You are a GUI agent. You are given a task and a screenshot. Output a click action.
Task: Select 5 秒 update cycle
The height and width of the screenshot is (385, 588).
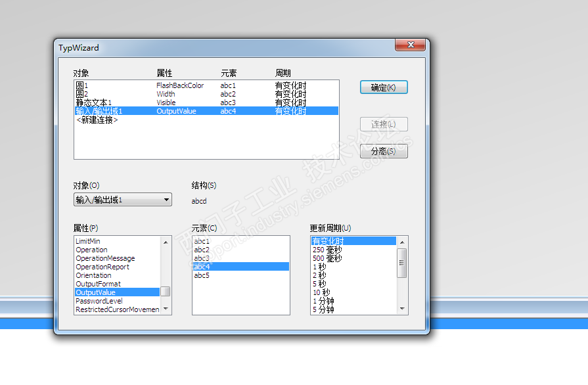(x=353, y=284)
